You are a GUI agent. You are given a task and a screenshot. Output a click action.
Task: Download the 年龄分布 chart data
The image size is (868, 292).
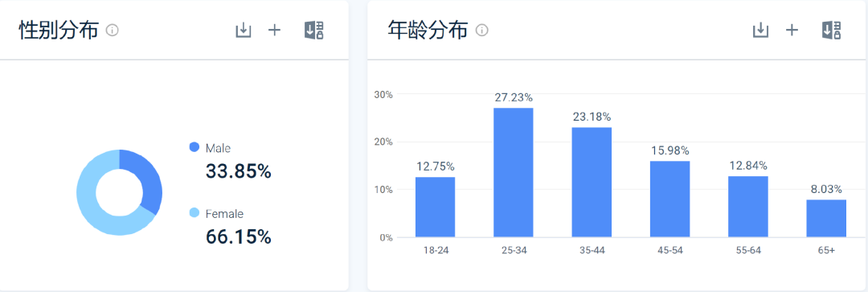coord(761,31)
